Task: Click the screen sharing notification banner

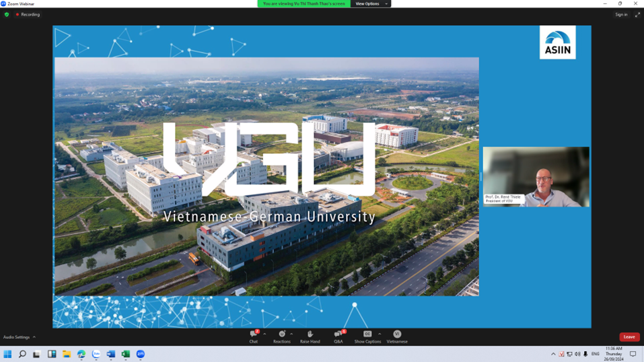Action: click(x=304, y=3)
